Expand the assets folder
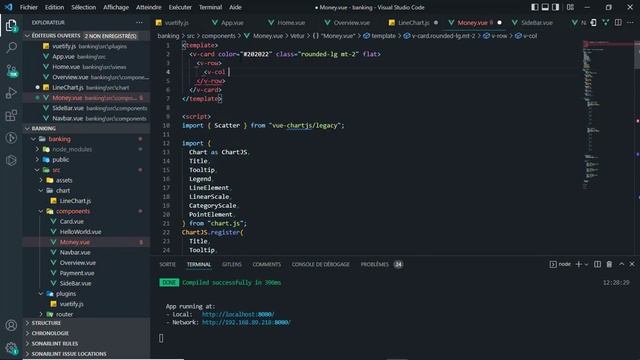This screenshot has height=360, width=640. [x=64, y=180]
